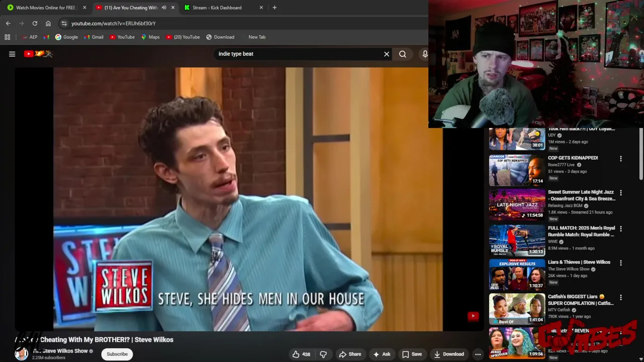Screen dimensions: 644x362
Task: Select the Are You Cheating With tab
Action: [x=131, y=8]
